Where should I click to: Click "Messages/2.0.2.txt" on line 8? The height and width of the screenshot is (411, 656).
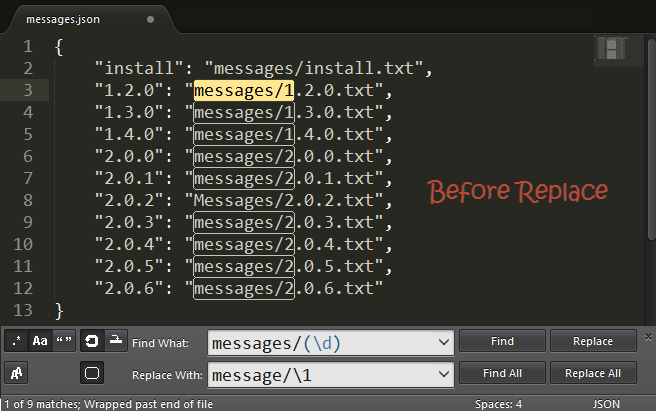point(284,200)
